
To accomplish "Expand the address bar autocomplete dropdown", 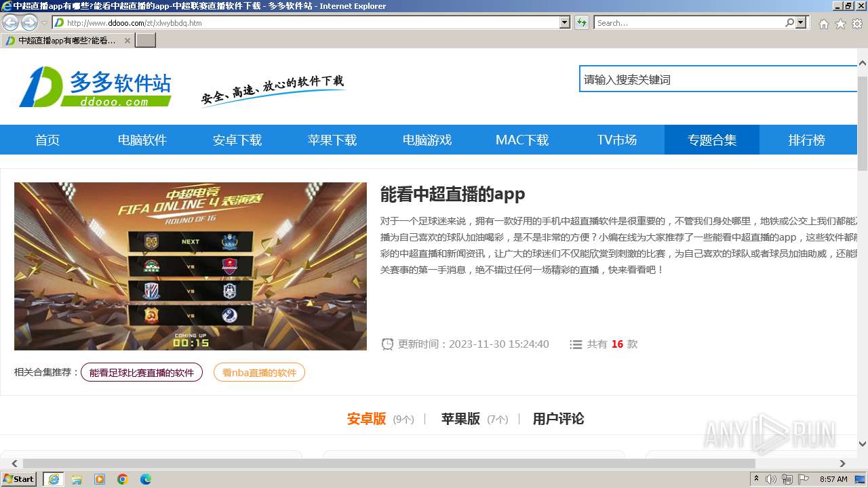I will 565,22.
